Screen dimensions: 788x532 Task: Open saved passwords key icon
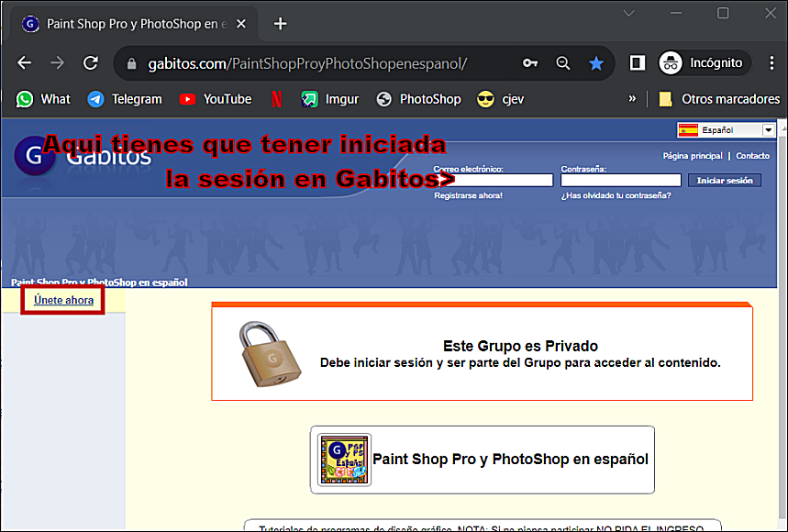530,62
